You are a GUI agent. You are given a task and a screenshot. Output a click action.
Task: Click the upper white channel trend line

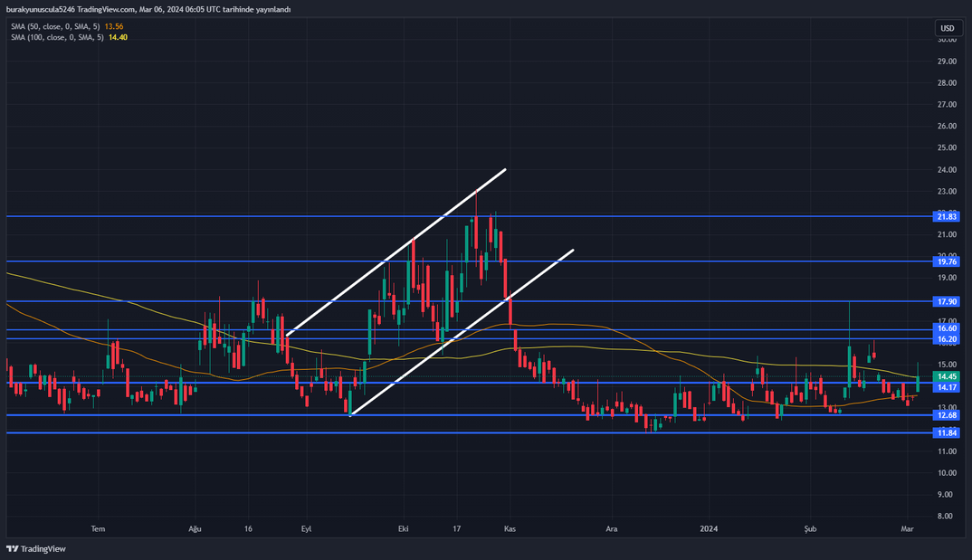(x=395, y=252)
